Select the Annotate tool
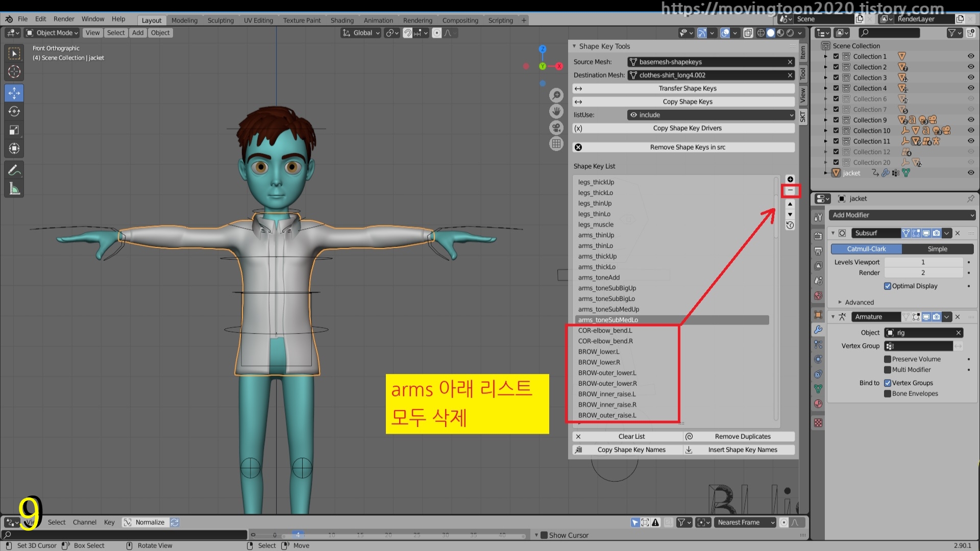This screenshot has width=980, height=551. point(14,170)
